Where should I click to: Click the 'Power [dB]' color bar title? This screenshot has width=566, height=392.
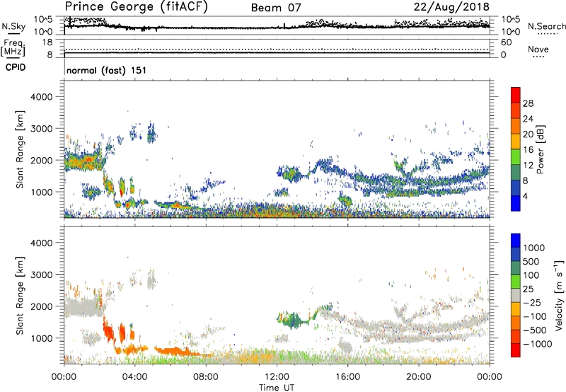click(x=541, y=149)
